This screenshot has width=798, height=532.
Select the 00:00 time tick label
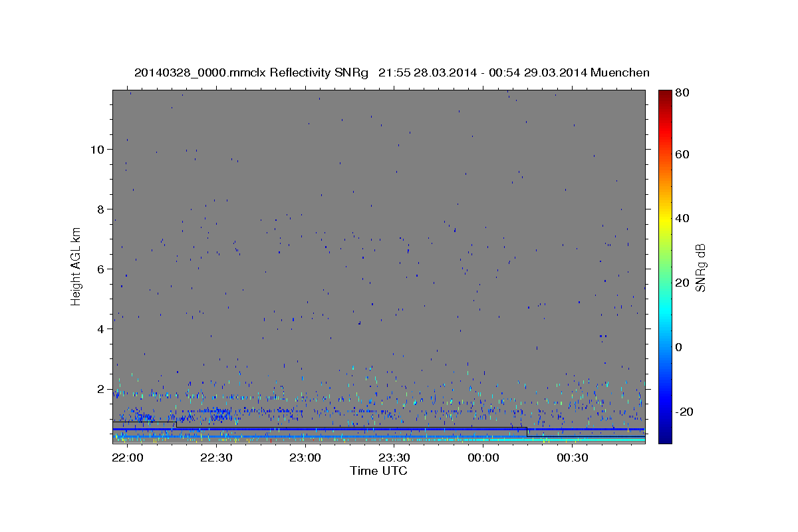483,458
